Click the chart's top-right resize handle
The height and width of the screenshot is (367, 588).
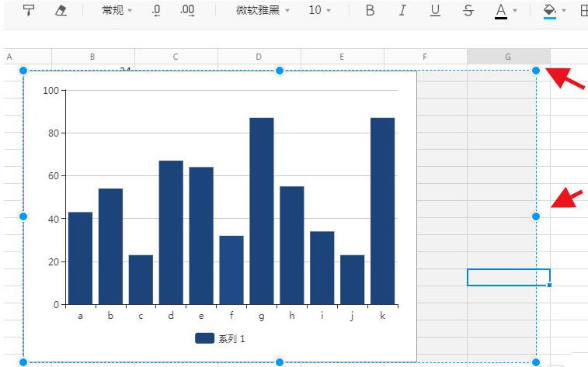click(536, 71)
